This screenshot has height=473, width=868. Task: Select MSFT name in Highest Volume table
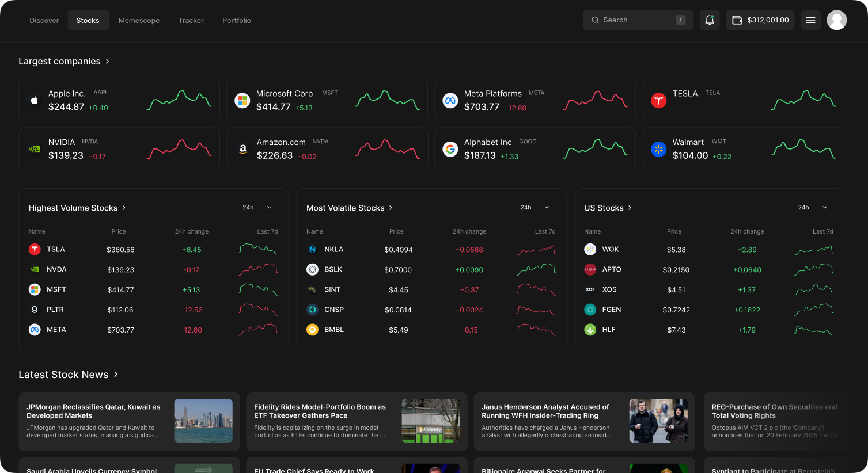pos(56,289)
